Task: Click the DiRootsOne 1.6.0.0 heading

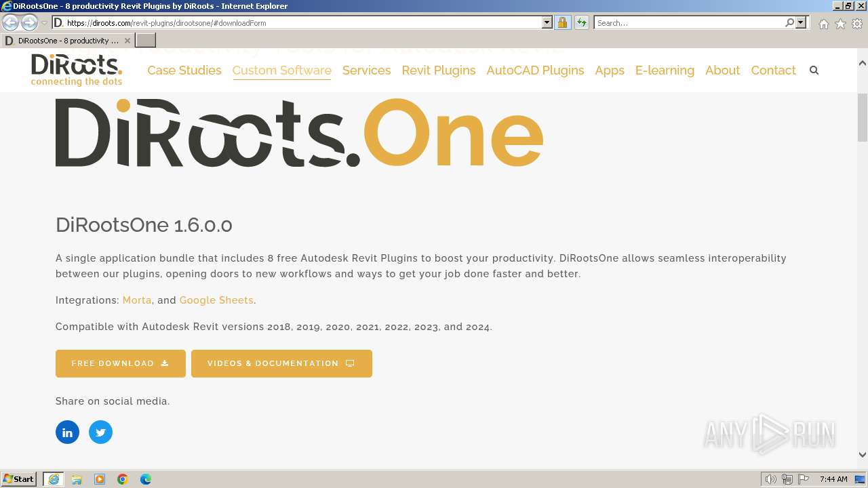Action: click(x=144, y=225)
